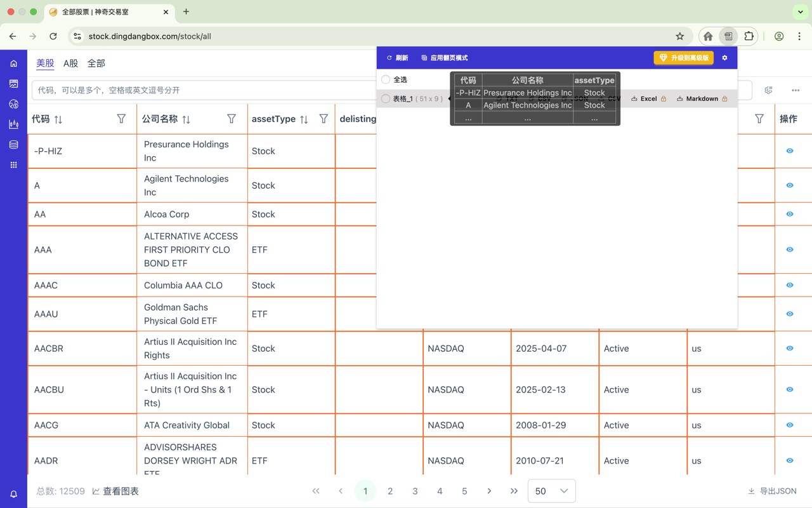Viewport: 812px width, 508px height.
Task: Switch to the 美股 tab
Action: [x=45, y=63]
